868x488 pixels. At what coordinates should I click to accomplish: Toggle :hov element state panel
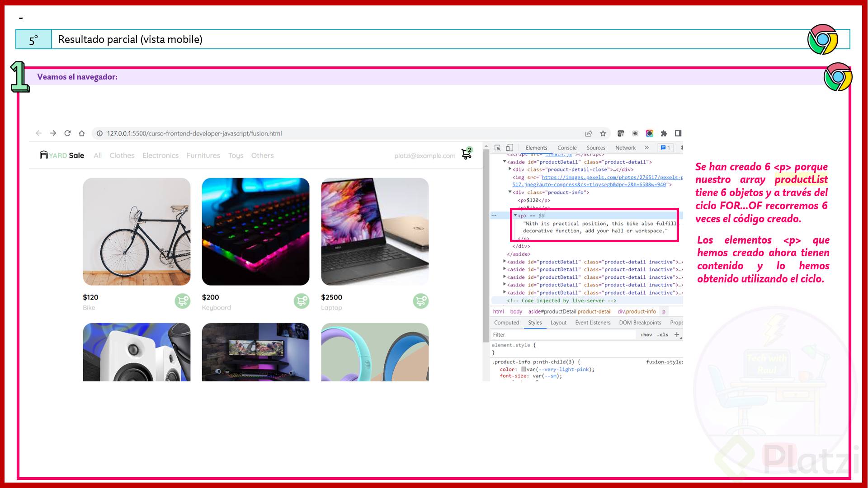point(646,334)
